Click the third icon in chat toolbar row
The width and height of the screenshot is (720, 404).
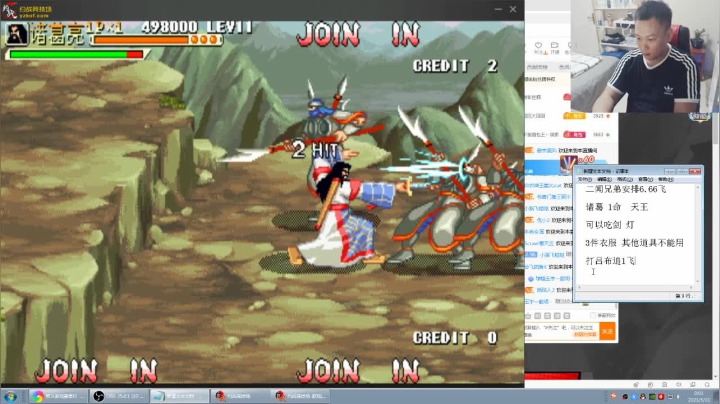point(547,316)
